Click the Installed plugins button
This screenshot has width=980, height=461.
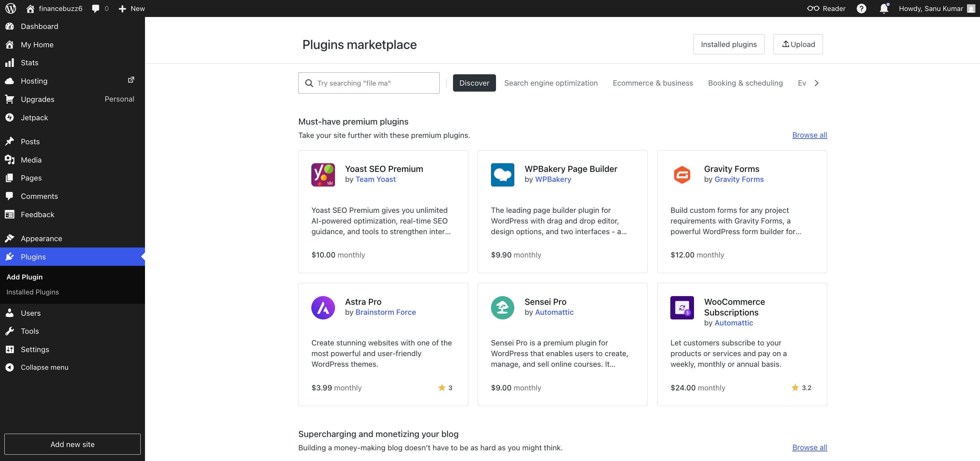tap(729, 44)
